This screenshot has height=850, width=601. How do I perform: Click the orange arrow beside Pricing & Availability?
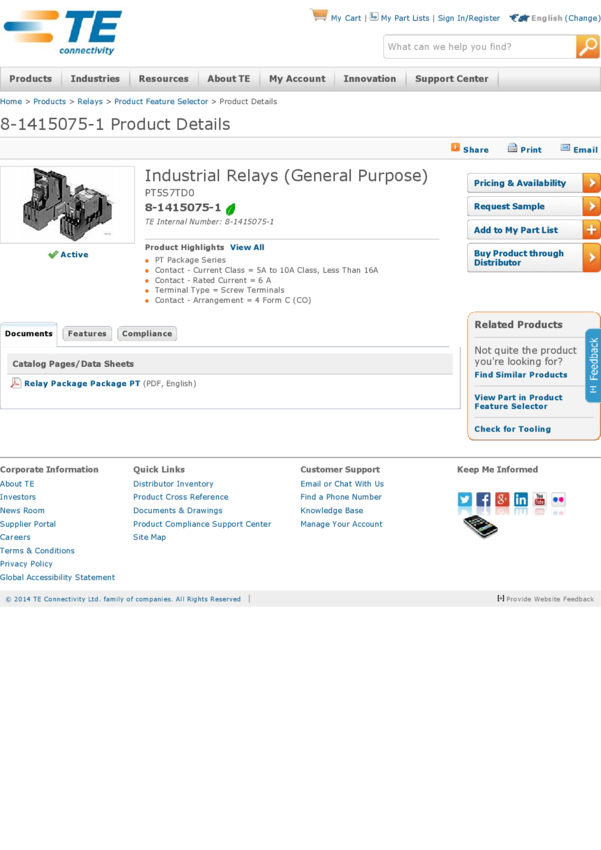pyautogui.click(x=591, y=183)
